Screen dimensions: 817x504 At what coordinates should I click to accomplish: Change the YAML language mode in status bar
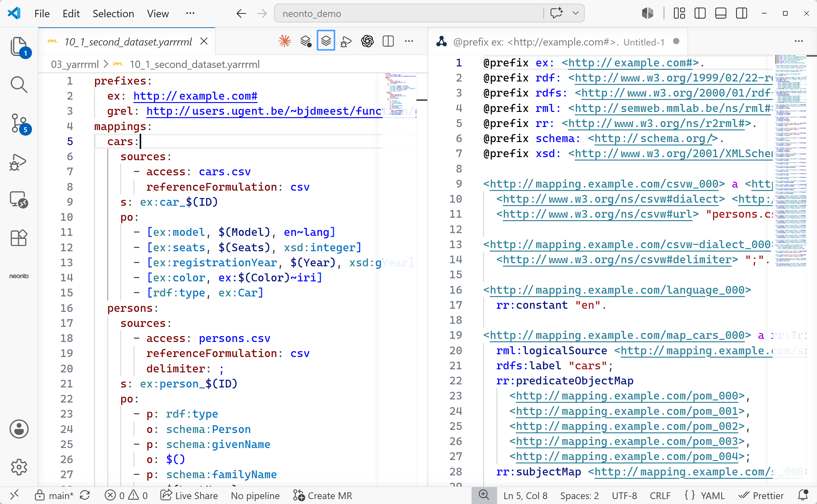tap(712, 496)
